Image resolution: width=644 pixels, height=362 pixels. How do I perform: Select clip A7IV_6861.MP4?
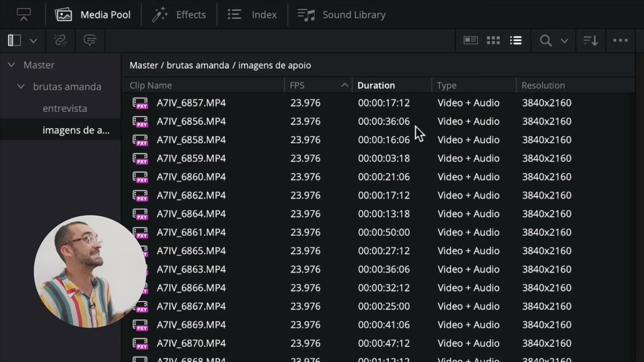[191, 232]
